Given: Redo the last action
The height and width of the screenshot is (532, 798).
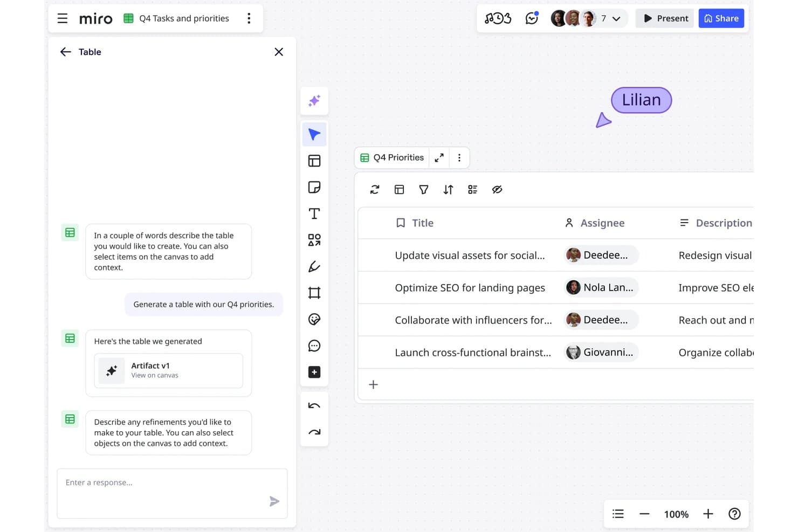Looking at the screenshot, I should pos(314,432).
